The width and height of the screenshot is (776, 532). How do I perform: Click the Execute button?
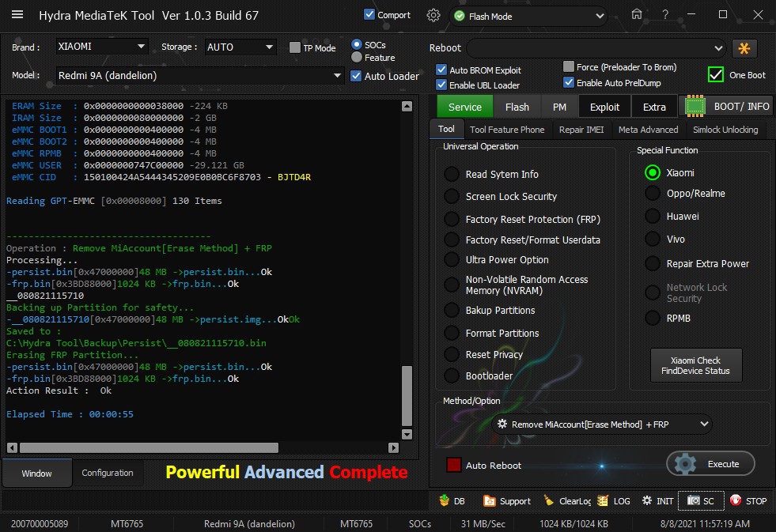[x=710, y=464]
